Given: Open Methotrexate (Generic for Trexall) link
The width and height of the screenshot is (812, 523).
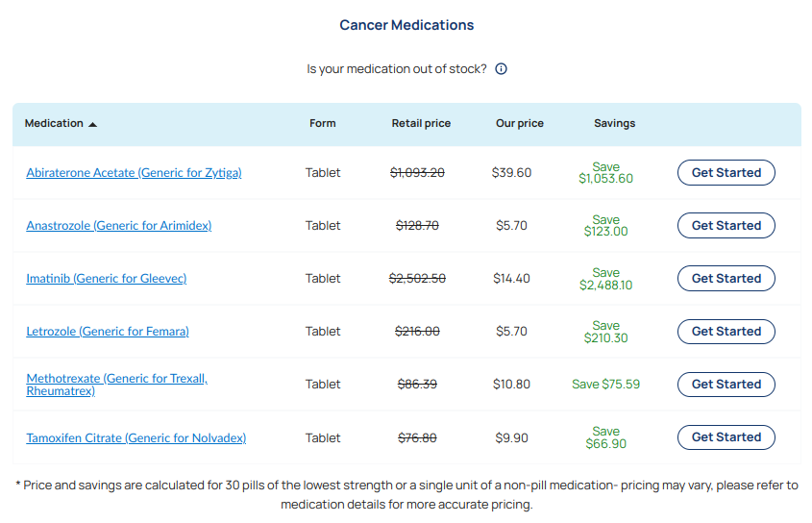Looking at the screenshot, I should coord(117,385).
